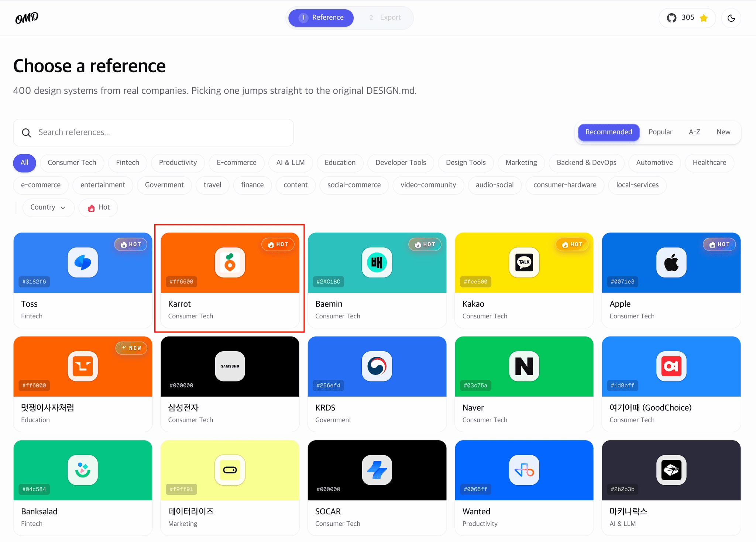Go to the Reference step
The image size is (756, 542).
pos(321,18)
